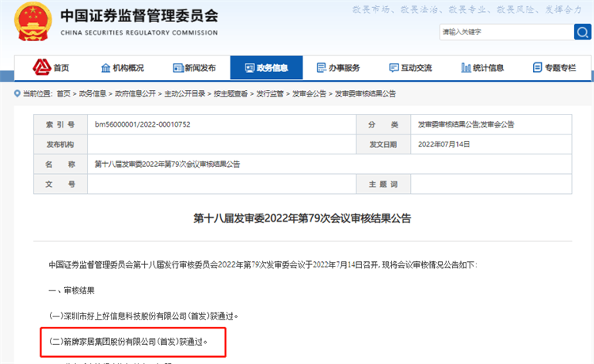Click the 发布机构 label cell
Image resolution: width=594 pixels, height=364 pixels.
pyautogui.click(x=61, y=144)
